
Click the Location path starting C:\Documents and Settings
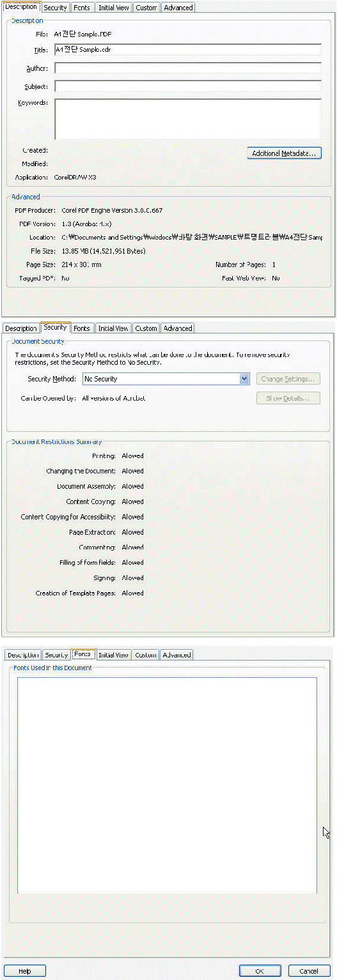[x=192, y=237]
